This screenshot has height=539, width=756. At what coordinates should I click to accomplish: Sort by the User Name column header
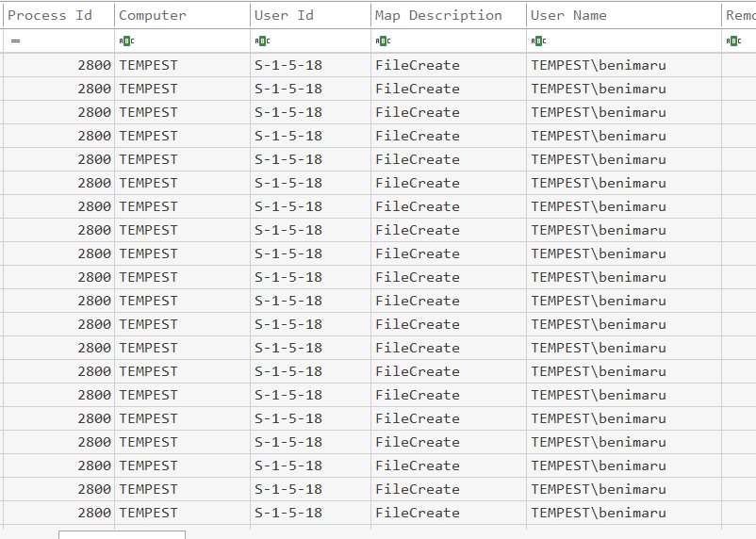point(624,15)
